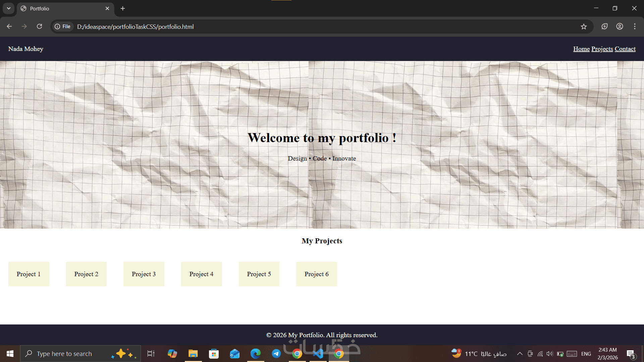Open Telegram from the taskbar
Viewport: 644px width, 362px height.
click(276, 354)
